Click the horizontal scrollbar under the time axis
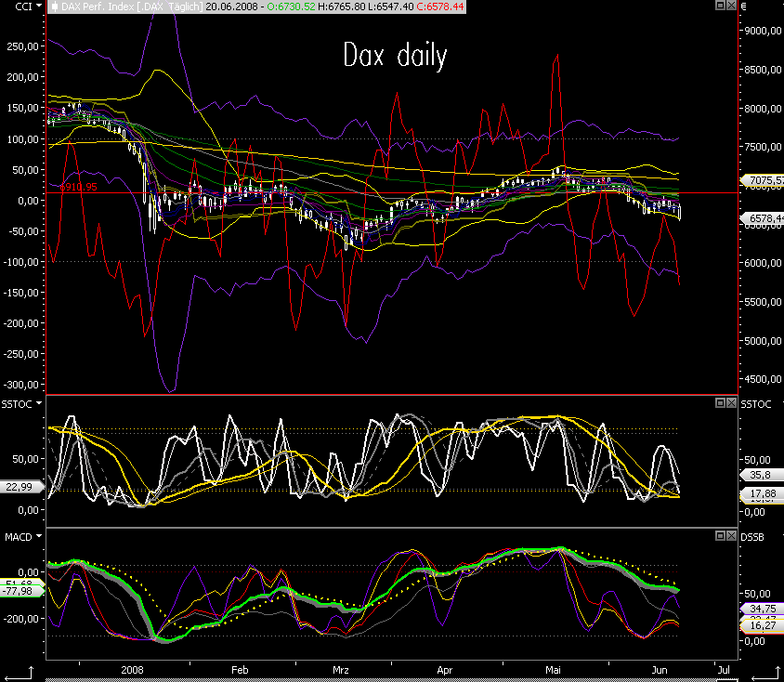 click(391, 680)
